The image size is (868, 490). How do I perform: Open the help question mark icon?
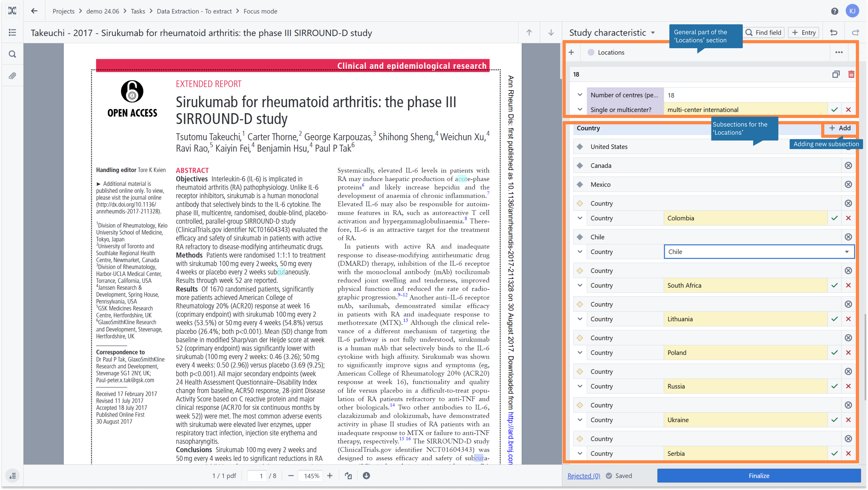(x=834, y=11)
